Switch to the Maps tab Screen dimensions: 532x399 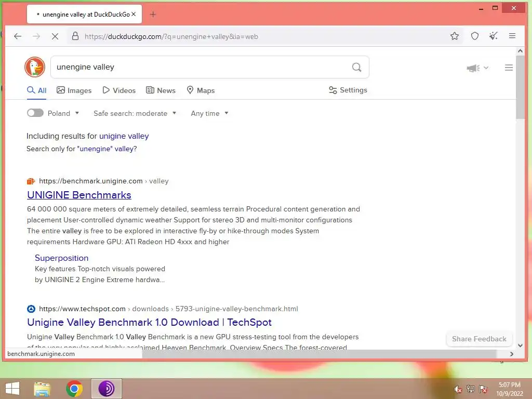coord(201,90)
